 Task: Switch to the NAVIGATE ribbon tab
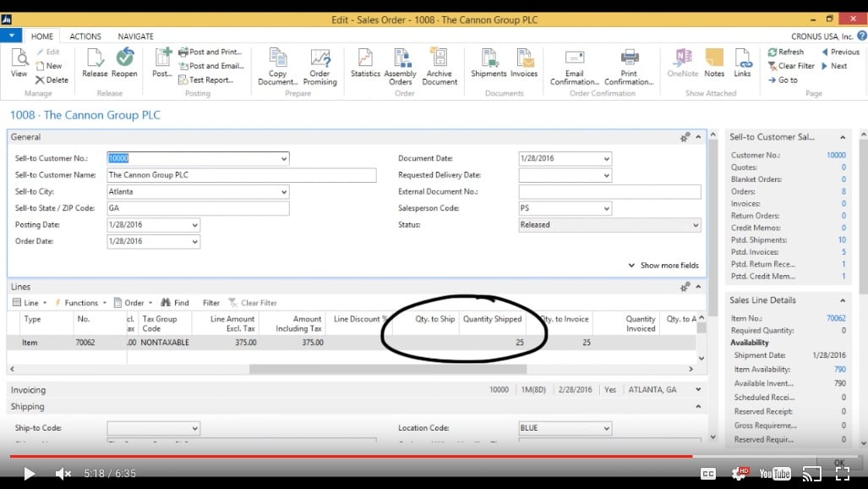coord(135,36)
